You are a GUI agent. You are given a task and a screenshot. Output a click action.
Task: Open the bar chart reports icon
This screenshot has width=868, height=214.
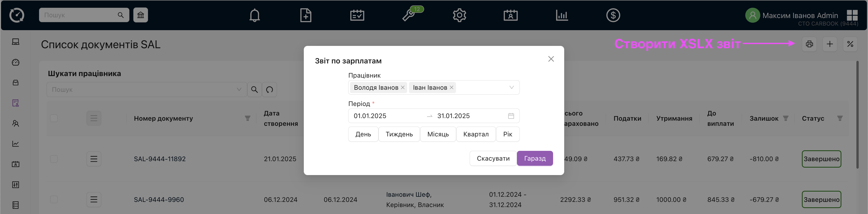[x=562, y=15]
